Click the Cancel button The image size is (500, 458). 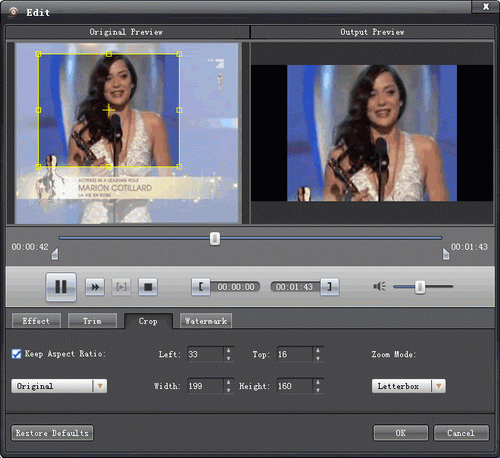(x=461, y=433)
